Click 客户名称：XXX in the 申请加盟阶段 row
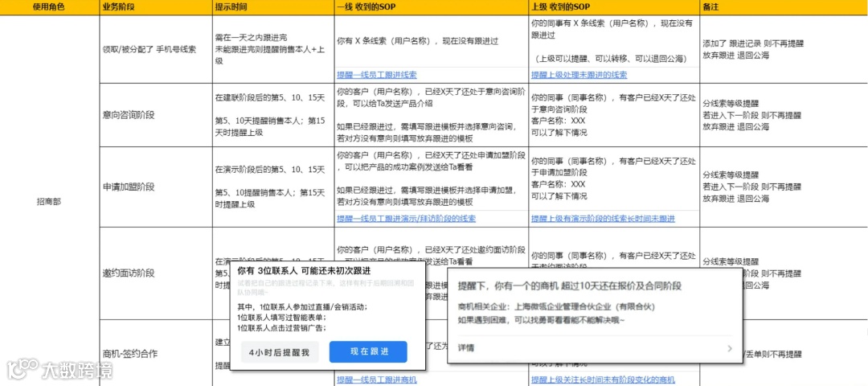 click(558, 184)
